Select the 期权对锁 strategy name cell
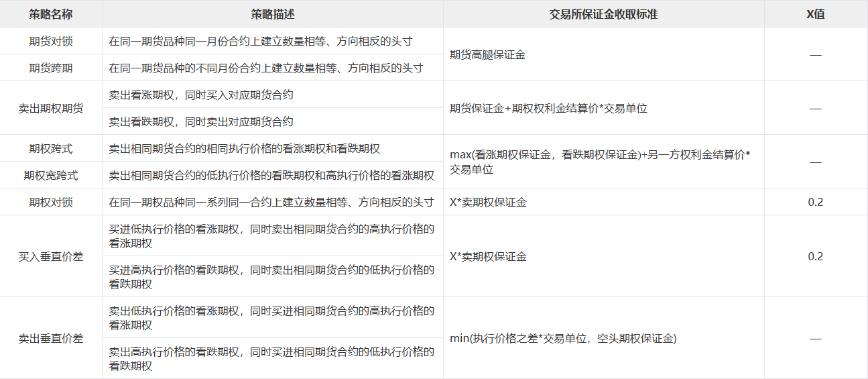 coord(51,202)
